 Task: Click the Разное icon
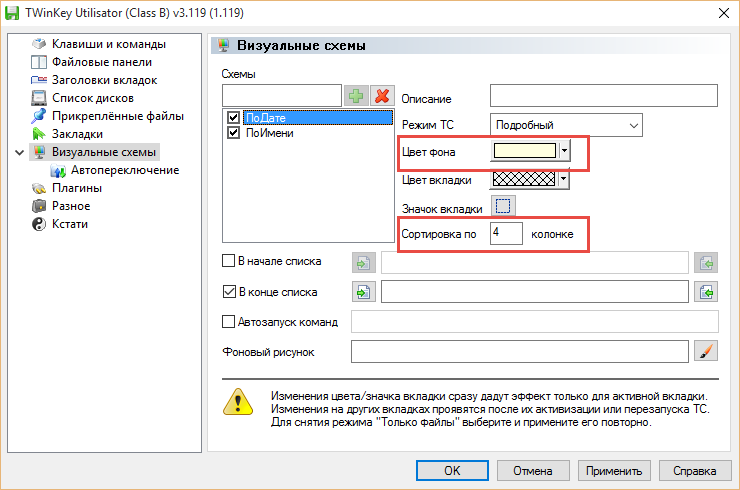coord(39,206)
